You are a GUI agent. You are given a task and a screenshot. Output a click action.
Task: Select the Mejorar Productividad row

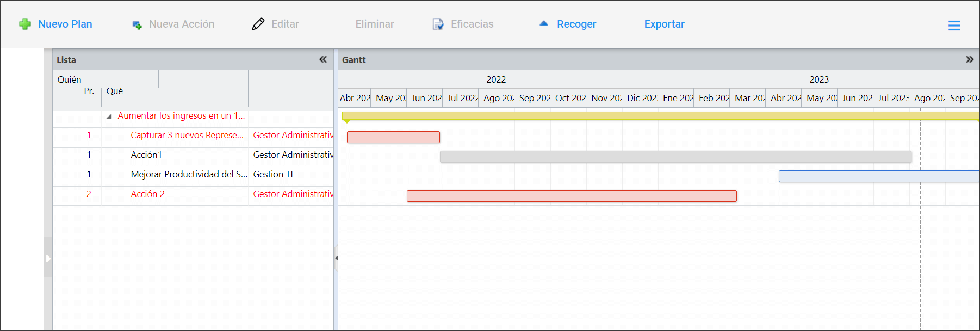[x=193, y=175]
